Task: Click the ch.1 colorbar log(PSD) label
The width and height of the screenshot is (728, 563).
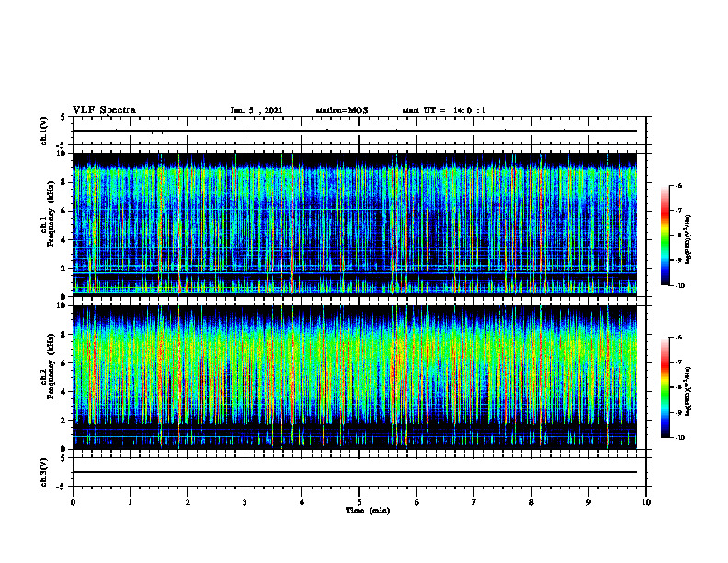Action: click(x=688, y=239)
